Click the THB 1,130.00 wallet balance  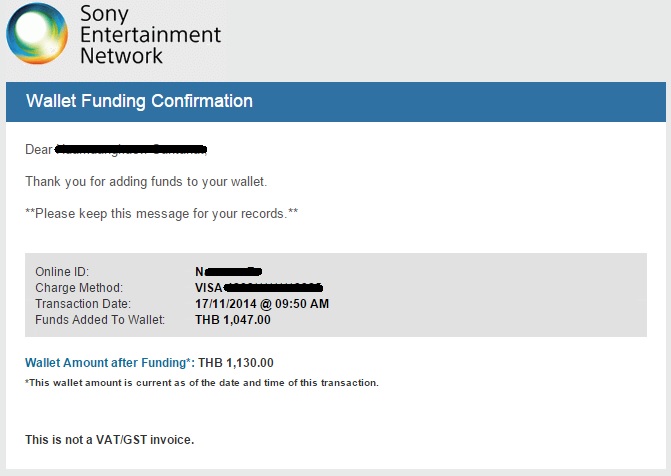[236, 363]
